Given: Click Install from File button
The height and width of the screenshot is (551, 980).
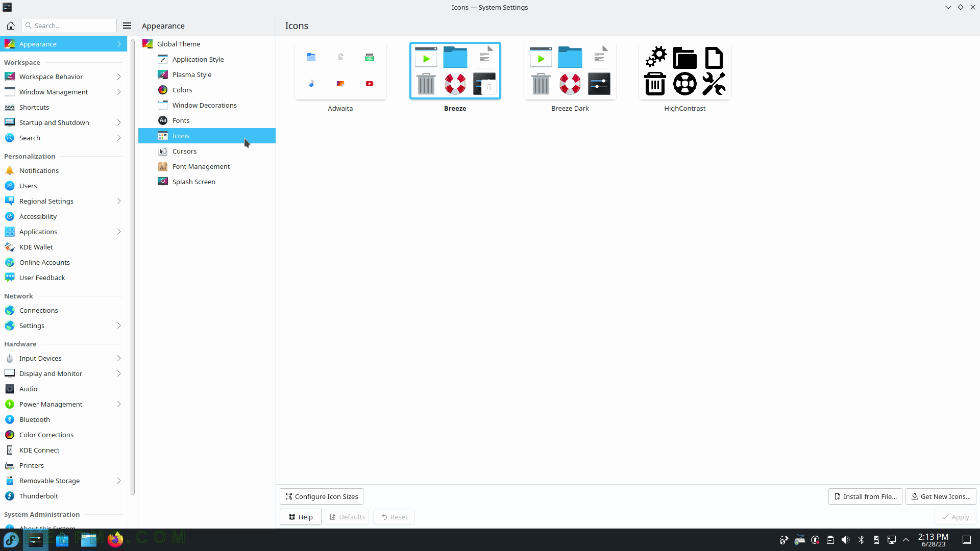Looking at the screenshot, I should coord(865,496).
